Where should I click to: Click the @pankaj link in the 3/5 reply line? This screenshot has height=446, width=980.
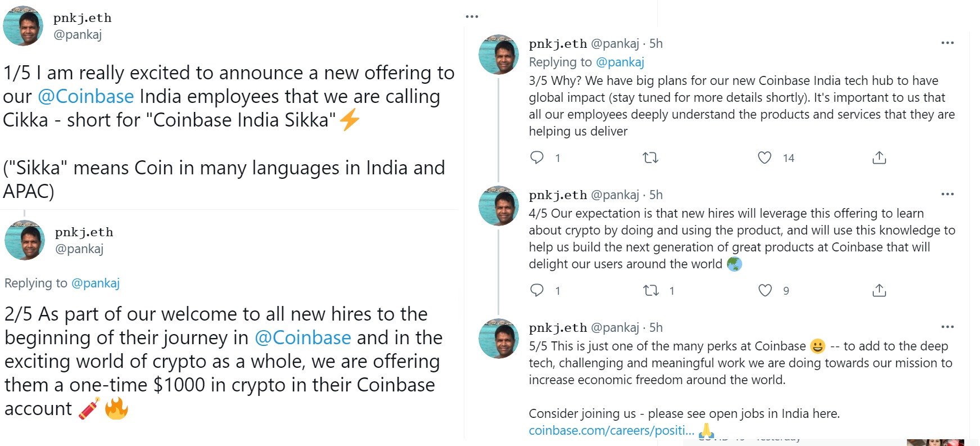click(620, 62)
